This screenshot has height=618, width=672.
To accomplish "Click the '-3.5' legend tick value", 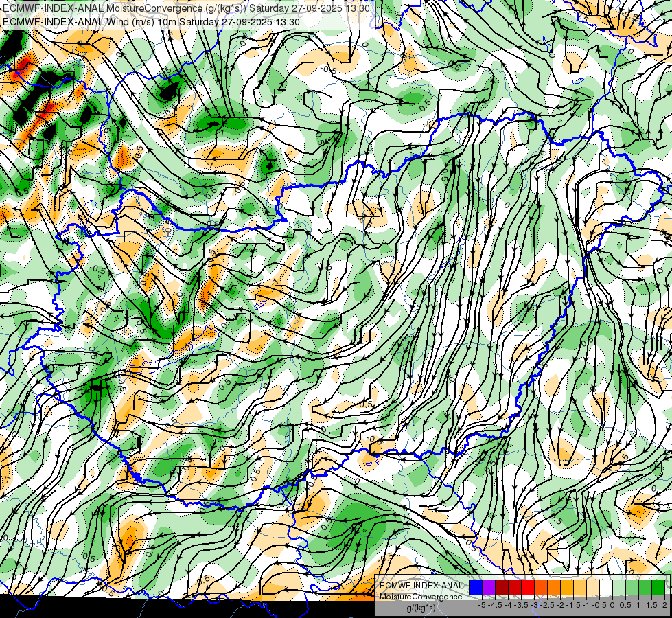I will click(x=521, y=605).
